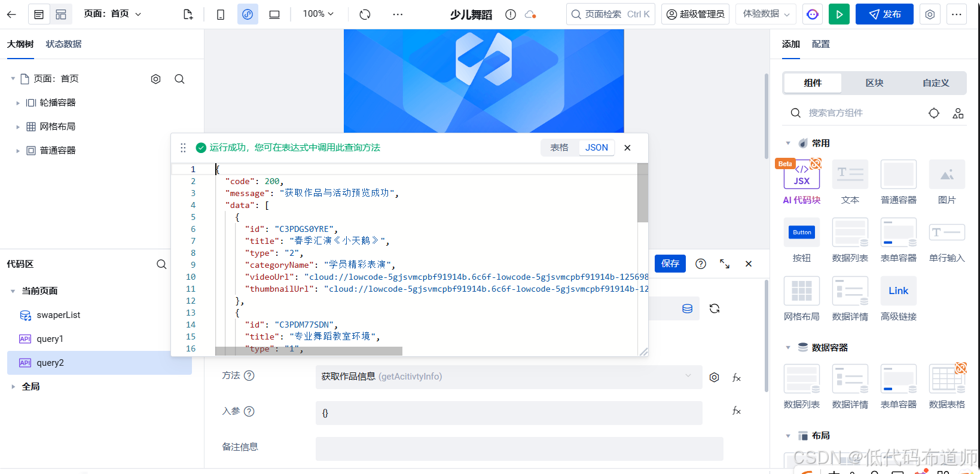
Task: Click the 入参 input field
Action: [509, 413]
